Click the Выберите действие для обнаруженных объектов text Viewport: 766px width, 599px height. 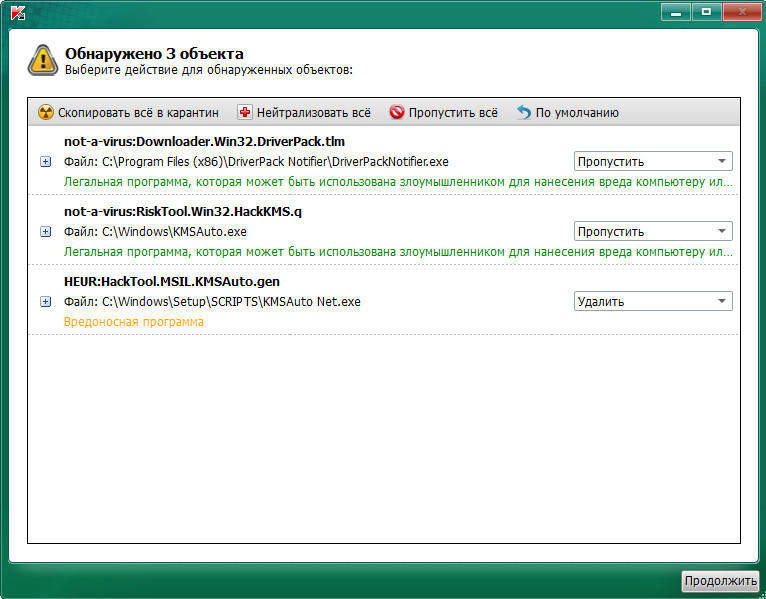(x=209, y=70)
